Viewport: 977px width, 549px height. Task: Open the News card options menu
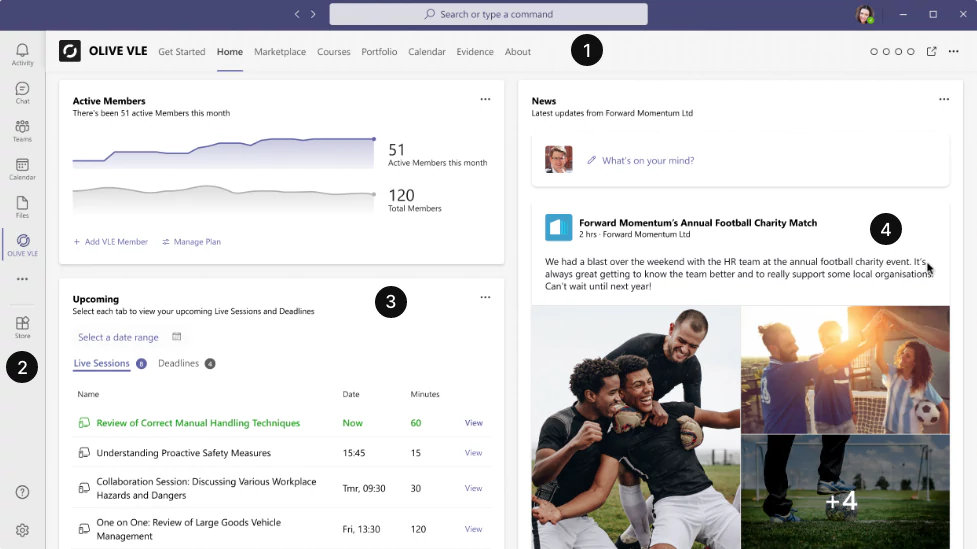[x=944, y=100]
